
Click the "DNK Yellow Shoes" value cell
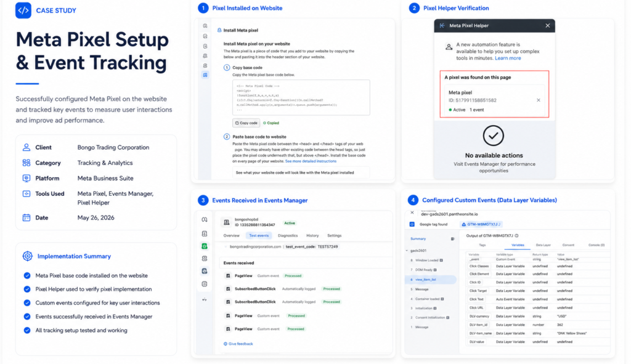click(572, 333)
